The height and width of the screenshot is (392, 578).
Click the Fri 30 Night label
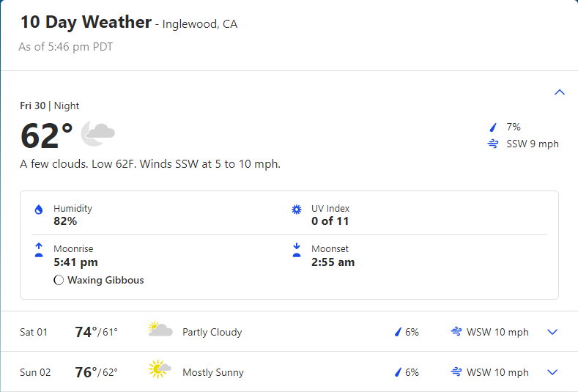49,106
